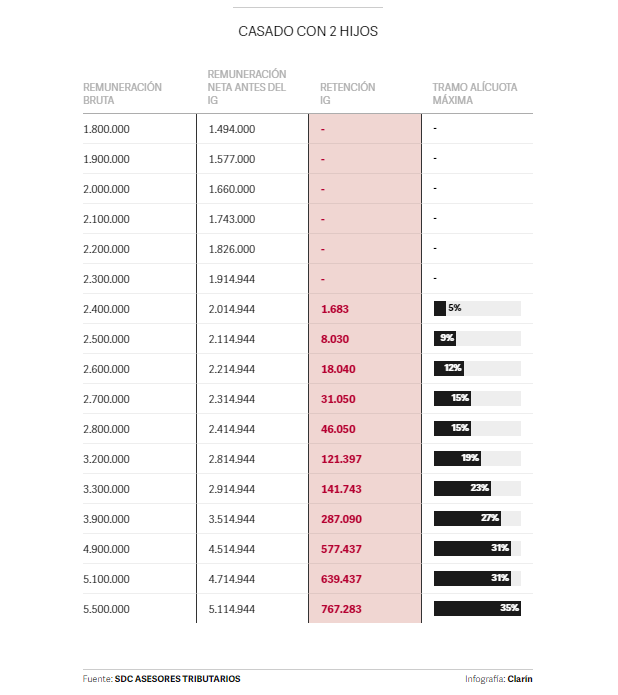Click the 767.283 retention value

[341, 609]
